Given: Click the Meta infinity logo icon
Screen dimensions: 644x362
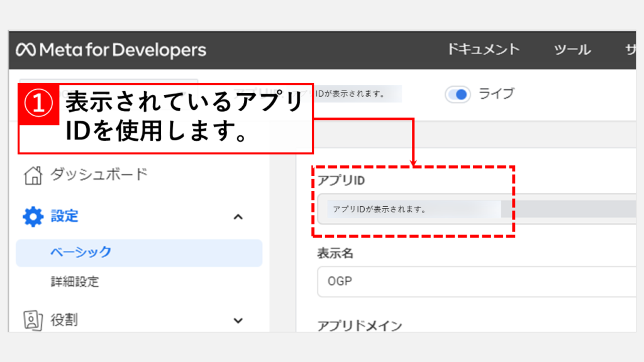Looking at the screenshot, I should click(26, 50).
